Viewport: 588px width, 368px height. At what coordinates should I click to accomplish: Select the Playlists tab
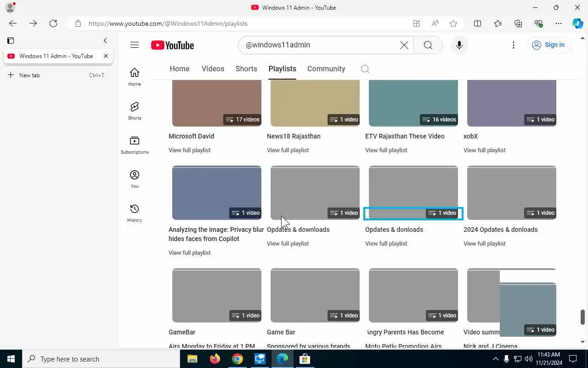click(282, 69)
